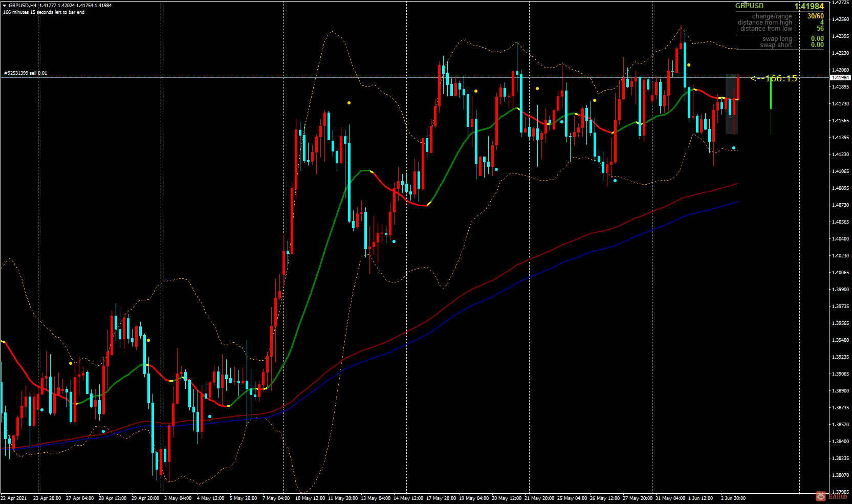Viewport: 852px width, 504px height.
Task: Open the GBPUSD,H4 symbol dropdown arrow
Action: 5,4
